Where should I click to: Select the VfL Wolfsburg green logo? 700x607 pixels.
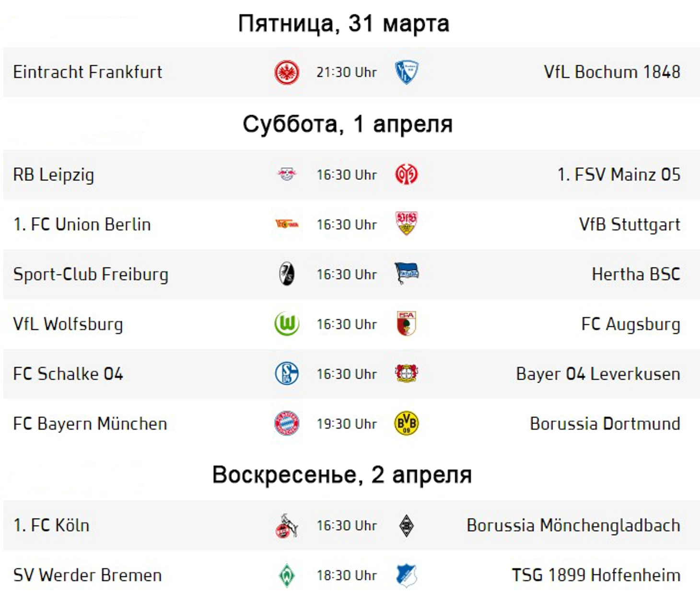click(287, 323)
